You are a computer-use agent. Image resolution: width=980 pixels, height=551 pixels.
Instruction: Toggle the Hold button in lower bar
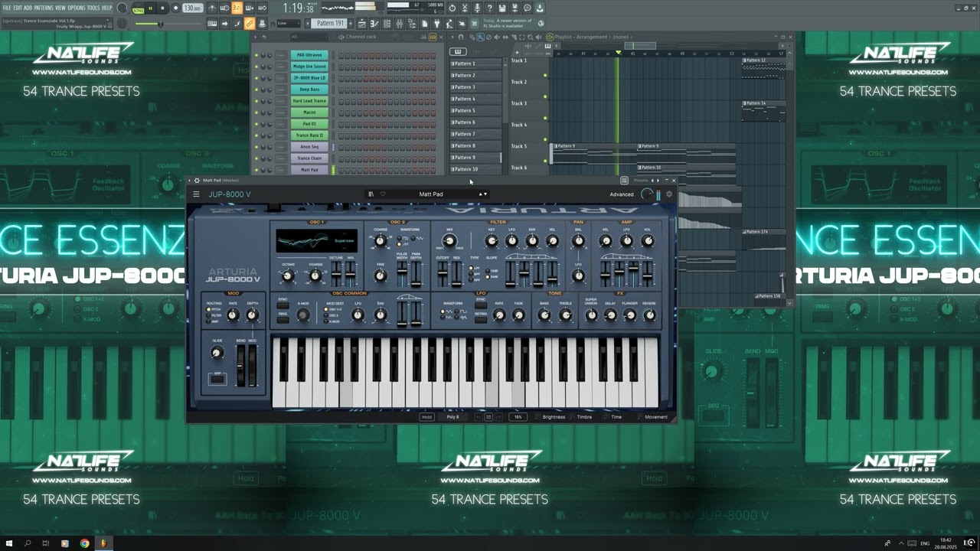[426, 417]
